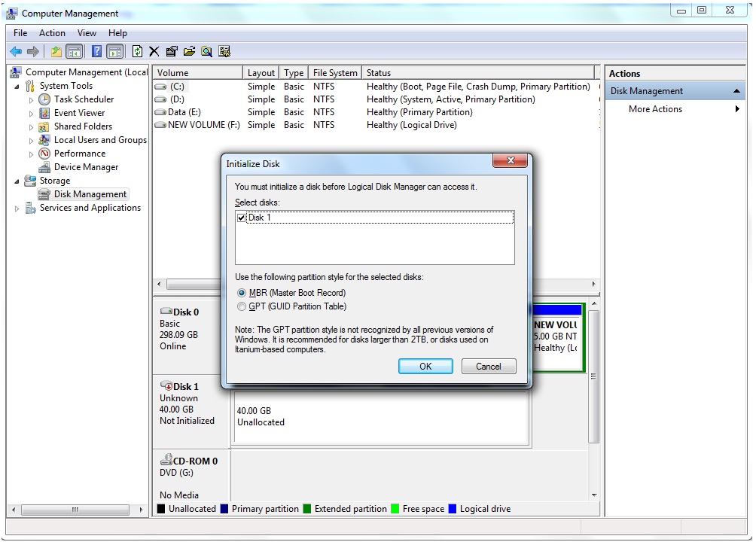The height and width of the screenshot is (542, 756).
Task: Click disk pane vertical scrollbar down arrow
Action: [x=594, y=495]
